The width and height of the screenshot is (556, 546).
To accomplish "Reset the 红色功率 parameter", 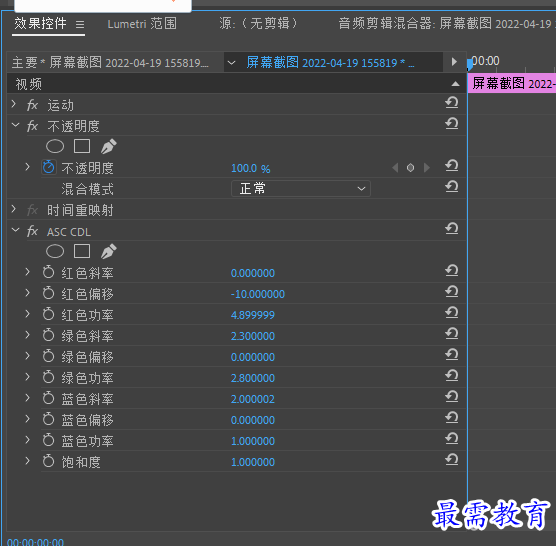I will 451,313.
